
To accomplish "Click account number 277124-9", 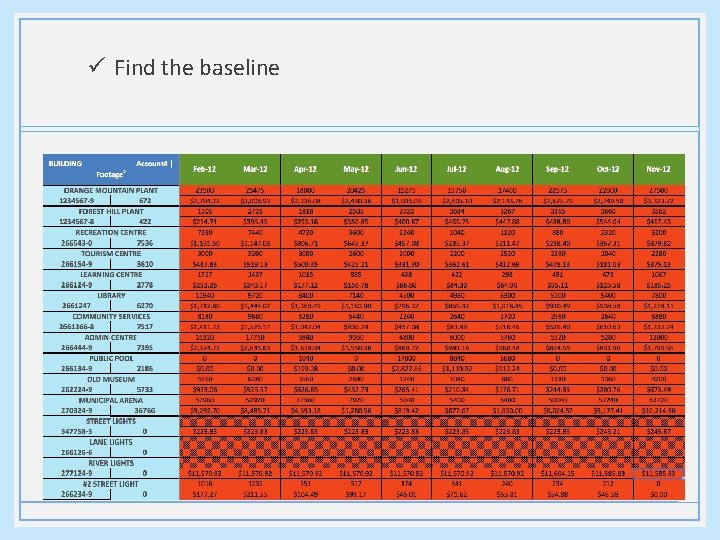I will [x=77, y=473].
